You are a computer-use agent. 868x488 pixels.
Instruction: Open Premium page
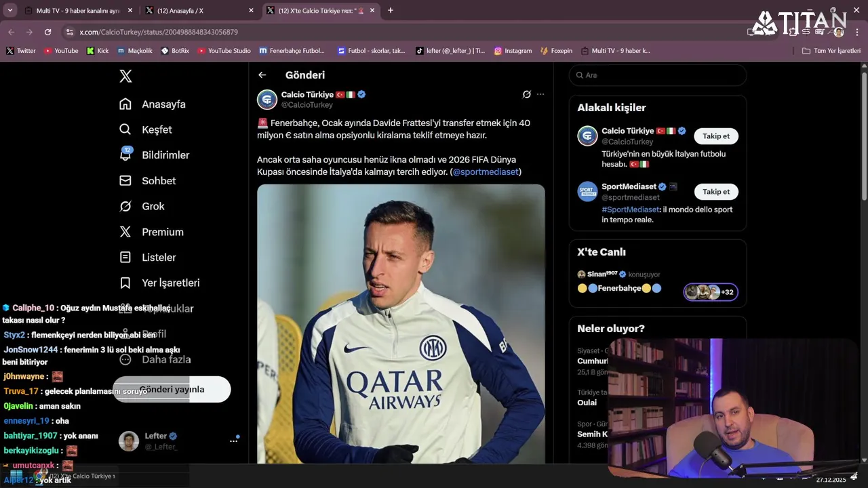pos(151,232)
